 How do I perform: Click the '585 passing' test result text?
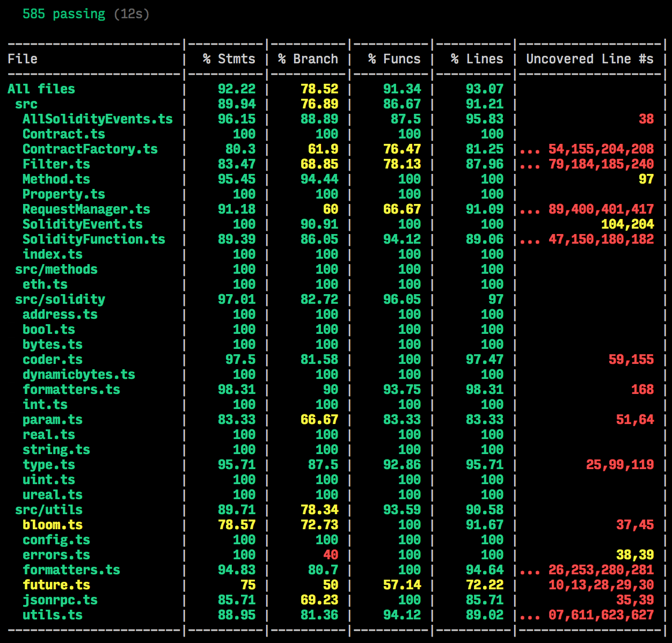pyautogui.click(x=64, y=13)
